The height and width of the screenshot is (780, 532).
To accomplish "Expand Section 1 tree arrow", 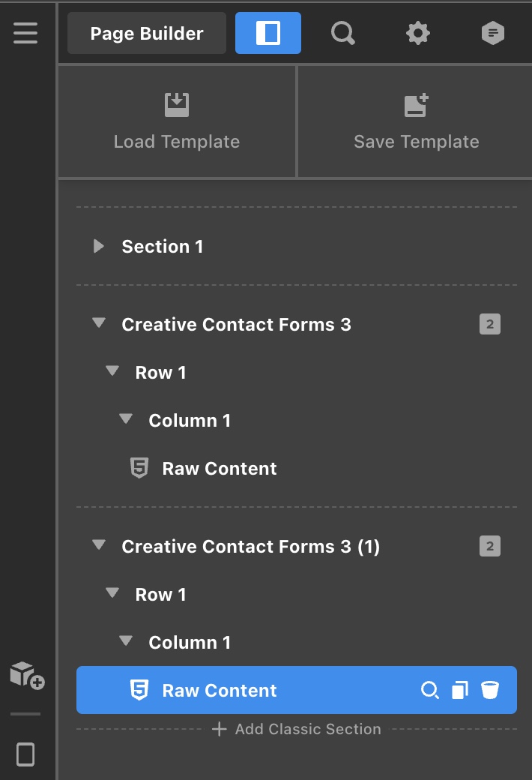I will pyautogui.click(x=98, y=246).
